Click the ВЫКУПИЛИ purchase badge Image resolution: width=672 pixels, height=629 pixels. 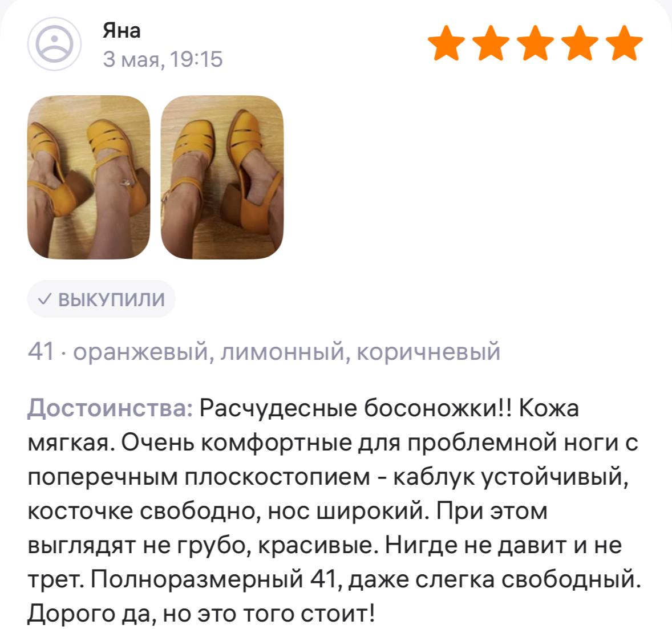102,299
